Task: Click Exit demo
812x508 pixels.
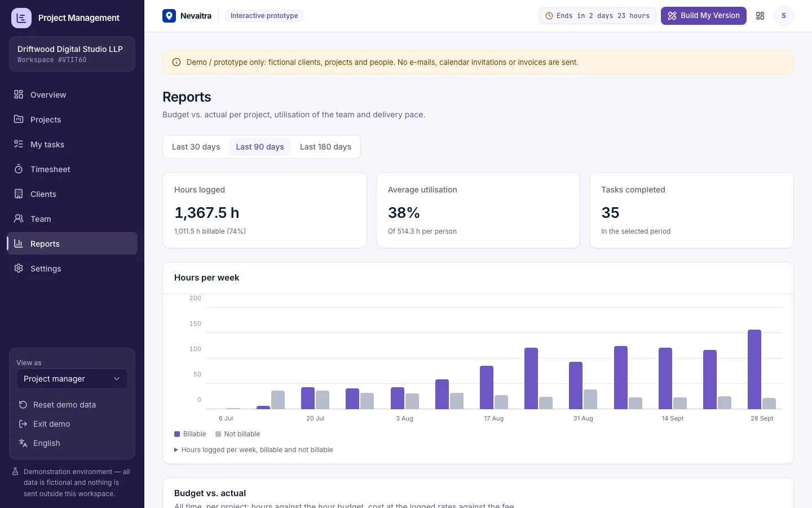Action: [72, 424]
